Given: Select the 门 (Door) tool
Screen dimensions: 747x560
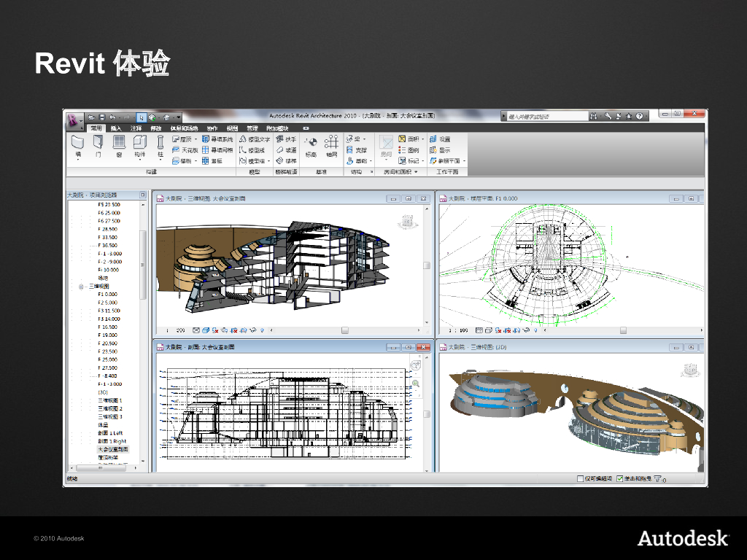Looking at the screenshot, I should [98, 144].
